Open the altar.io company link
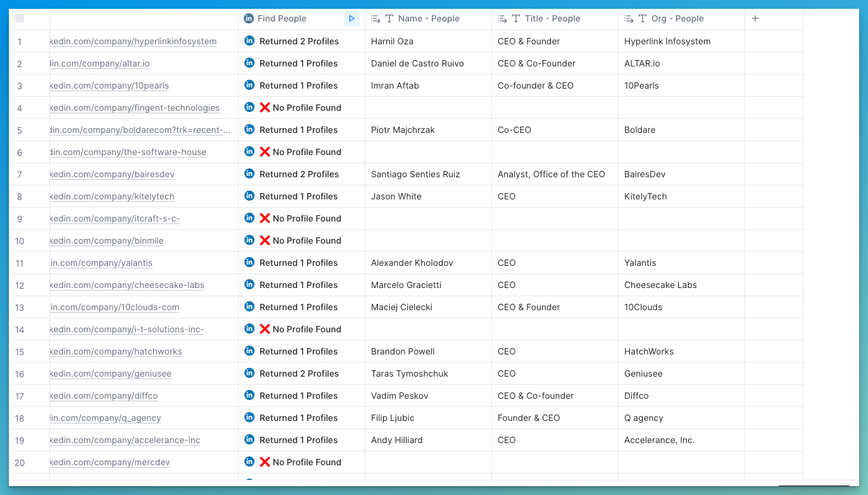Viewport: 868px width, 495px height. tap(100, 63)
